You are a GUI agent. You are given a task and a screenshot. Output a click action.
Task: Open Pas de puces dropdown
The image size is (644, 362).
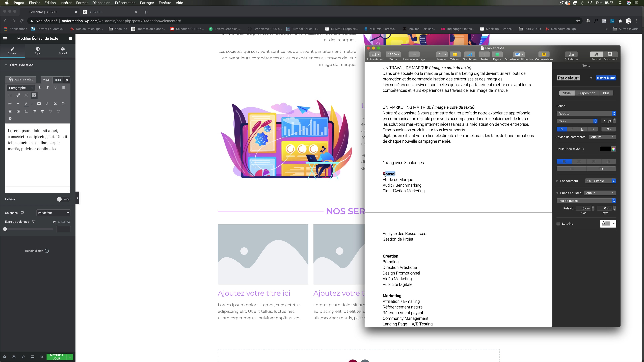(586, 201)
